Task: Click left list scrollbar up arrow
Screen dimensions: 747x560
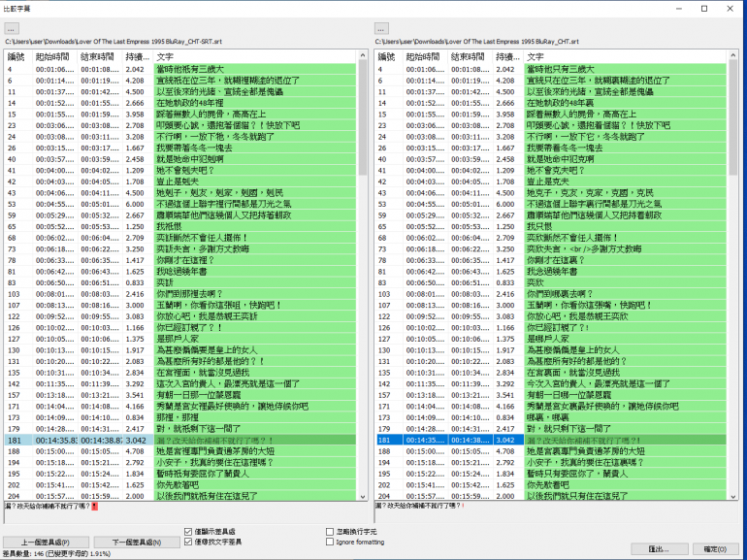Action: tap(363, 55)
